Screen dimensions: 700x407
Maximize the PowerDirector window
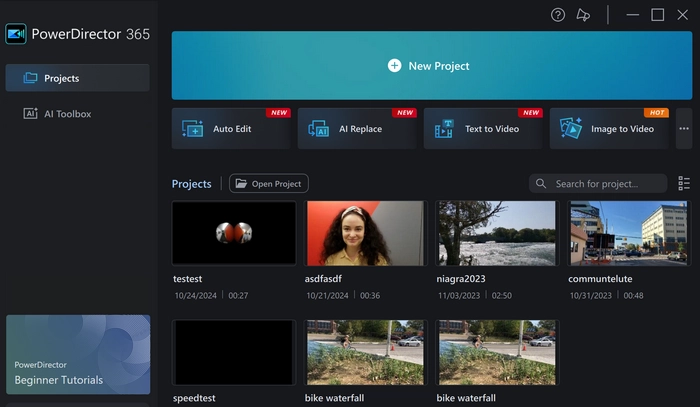(x=658, y=15)
